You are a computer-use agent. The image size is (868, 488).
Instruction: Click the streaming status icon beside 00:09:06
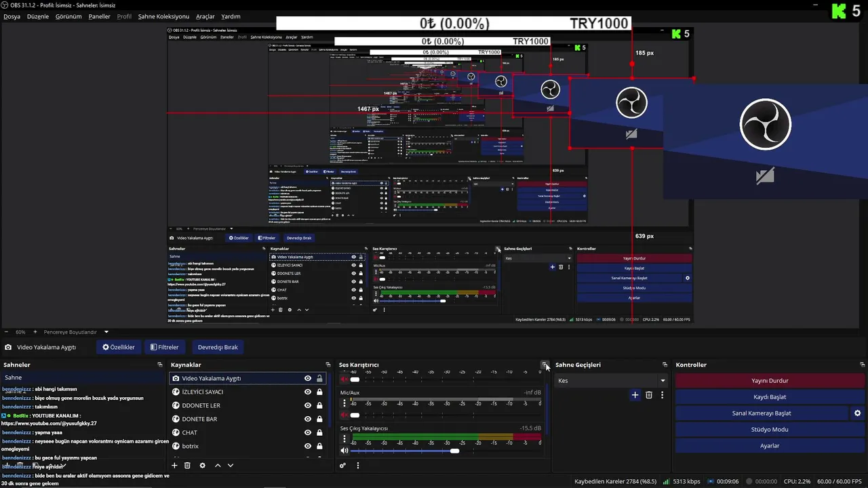pyautogui.click(x=712, y=481)
